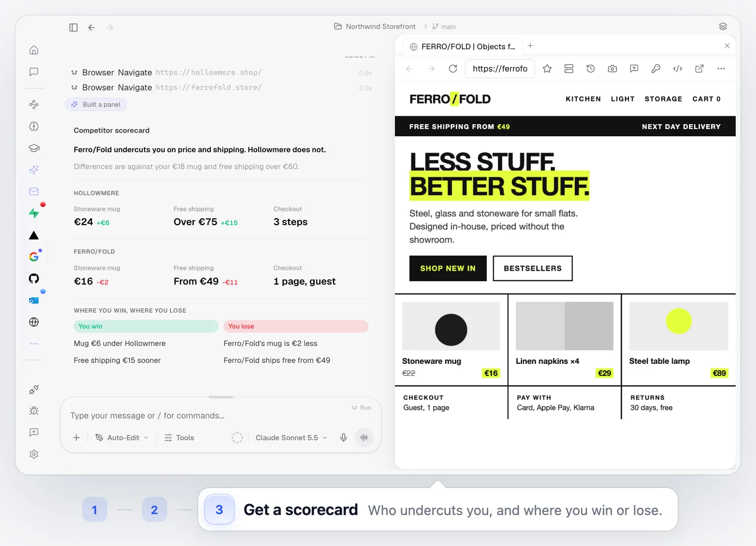Open the KITCHEN nav item
756x546 pixels.
click(583, 99)
